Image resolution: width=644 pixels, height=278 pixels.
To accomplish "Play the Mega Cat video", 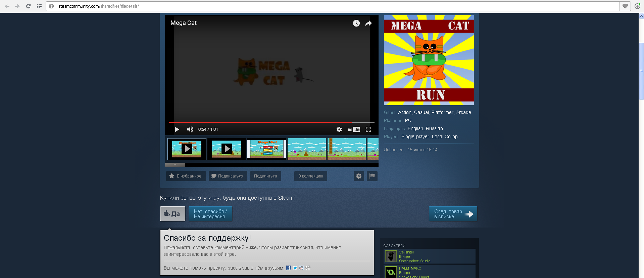I will (x=177, y=129).
